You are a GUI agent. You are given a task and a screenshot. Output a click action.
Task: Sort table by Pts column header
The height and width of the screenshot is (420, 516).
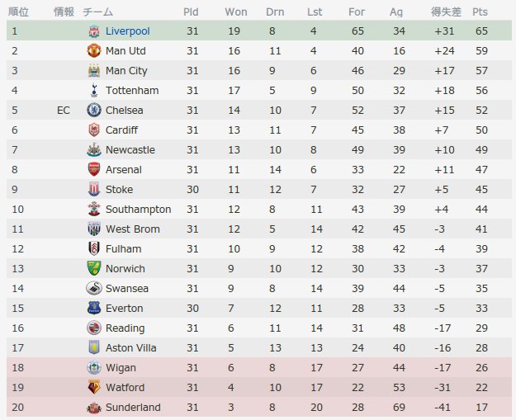point(480,12)
